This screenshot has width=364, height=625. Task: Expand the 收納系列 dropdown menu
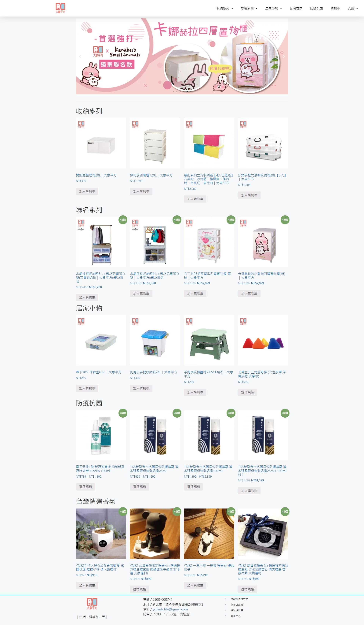click(225, 8)
